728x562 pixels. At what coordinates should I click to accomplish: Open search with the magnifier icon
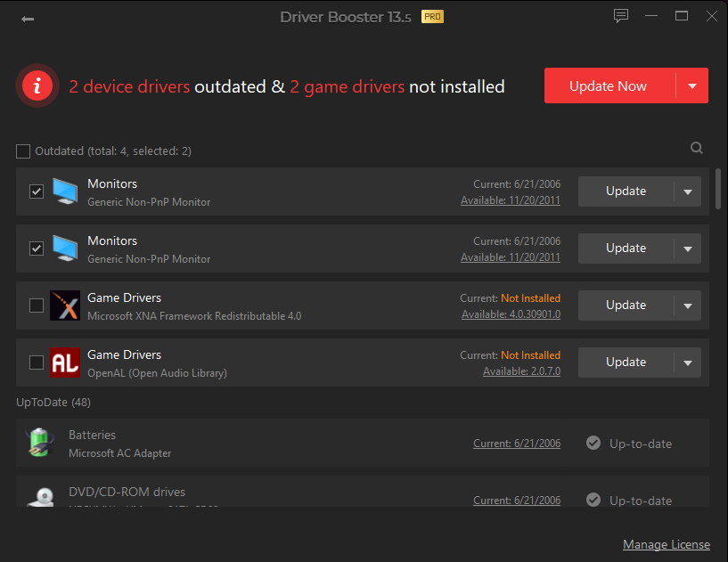[x=697, y=148]
